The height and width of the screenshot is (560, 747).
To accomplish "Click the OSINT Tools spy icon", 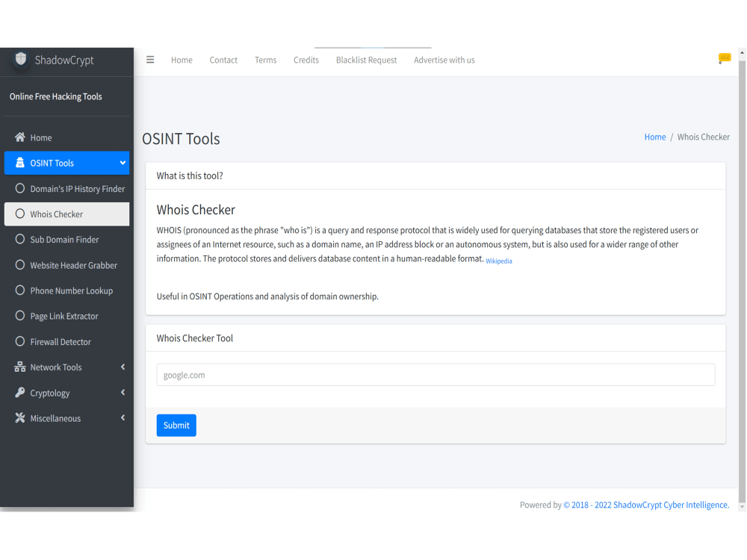I will click(20, 163).
